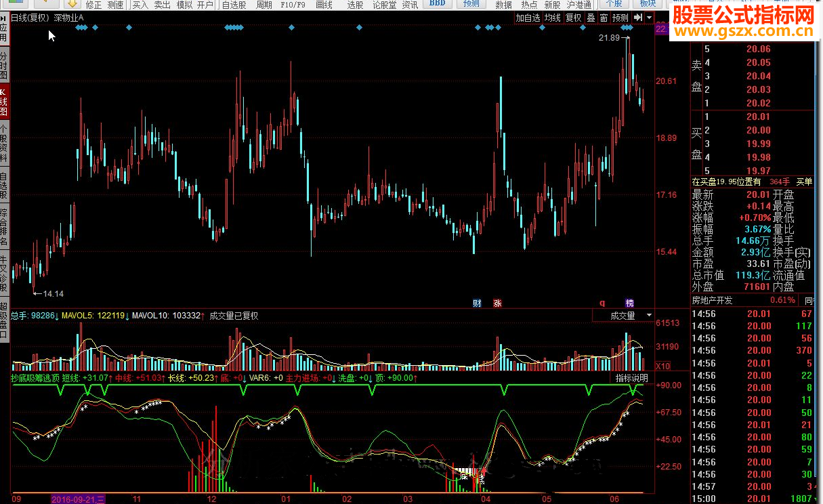
Task: Toggle 均线 moving average lines
Action: pyautogui.click(x=553, y=18)
